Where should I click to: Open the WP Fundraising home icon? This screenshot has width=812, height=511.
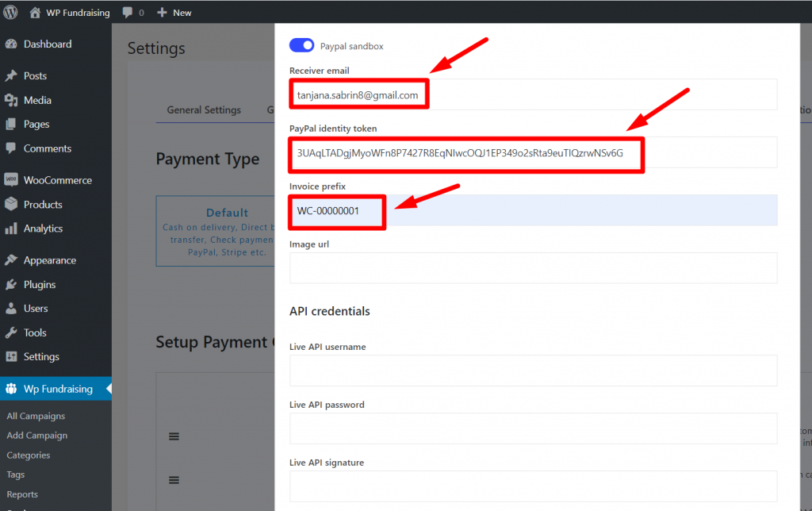(x=35, y=13)
